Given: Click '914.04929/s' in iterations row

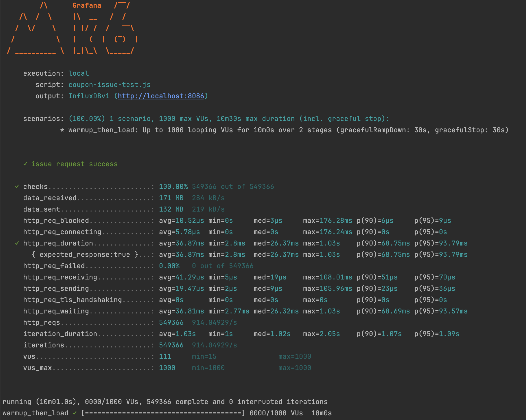Looking at the screenshot, I should pyautogui.click(x=214, y=345).
